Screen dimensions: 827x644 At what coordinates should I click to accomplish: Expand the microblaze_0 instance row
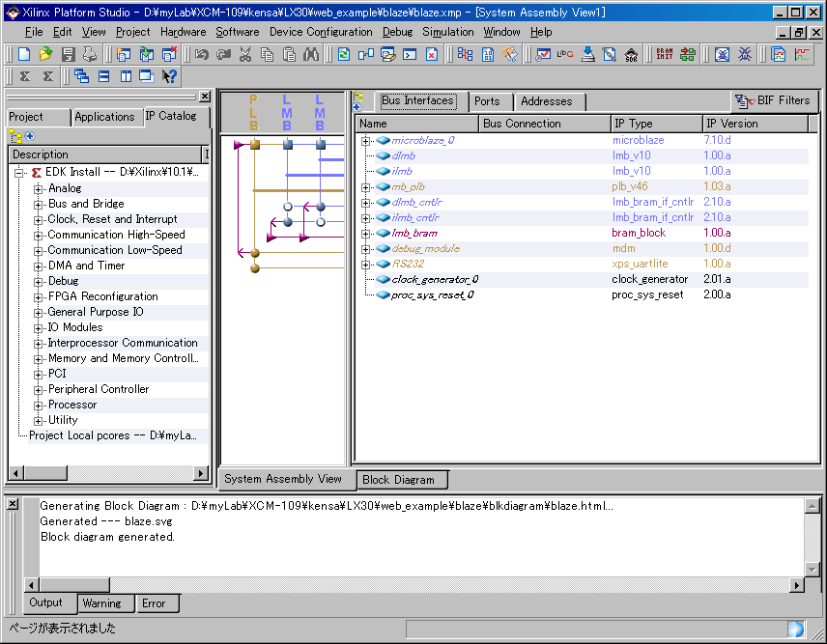tap(366, 141)
